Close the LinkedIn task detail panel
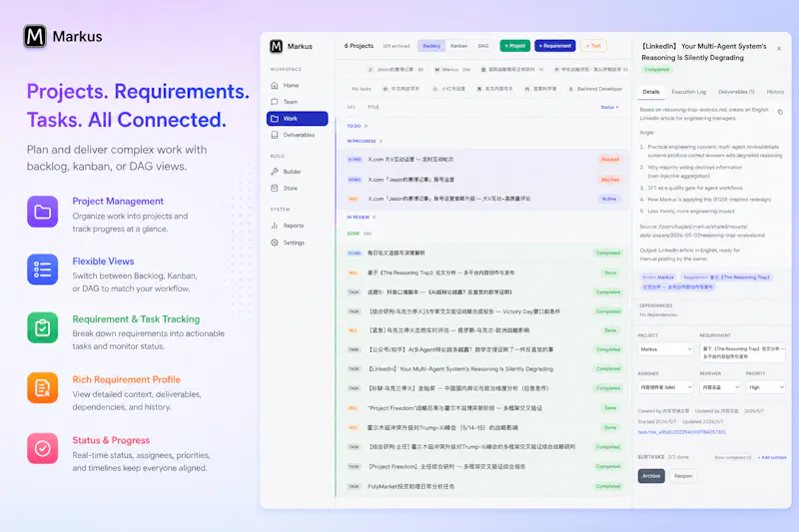The height and width of the screenshot is (532, 799). [x=779, y=48]
